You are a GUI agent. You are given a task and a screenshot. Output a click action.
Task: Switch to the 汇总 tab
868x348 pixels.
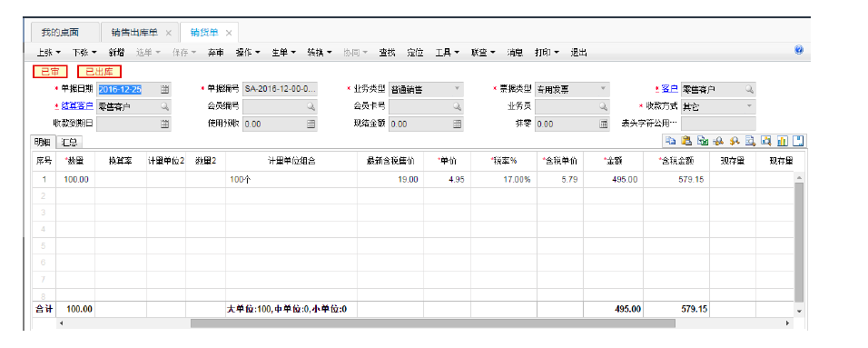coord(69,142)
